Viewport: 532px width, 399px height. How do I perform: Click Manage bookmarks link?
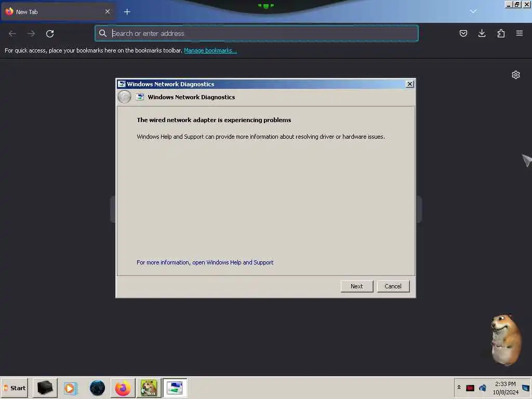(x=210, y=50)
